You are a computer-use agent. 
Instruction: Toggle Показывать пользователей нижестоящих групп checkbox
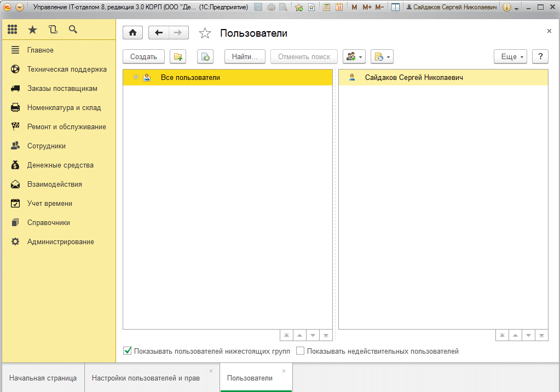pos(127,351)
